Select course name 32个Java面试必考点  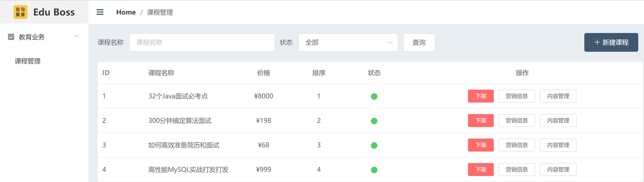pos(178,96)
